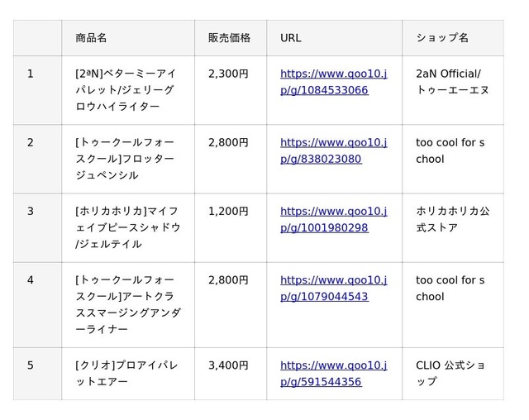Select the CLIO 公式ショップ shop cell

pos(450,373)
